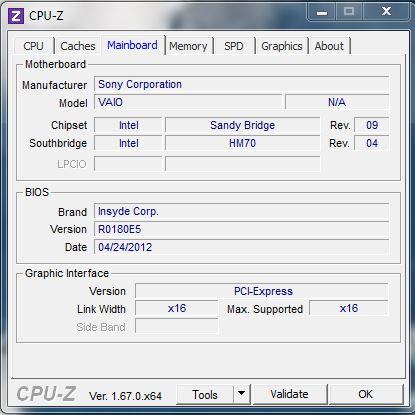Expand the Tools dropdown arrow
The image size is (415, 415).
coord(242,395)
